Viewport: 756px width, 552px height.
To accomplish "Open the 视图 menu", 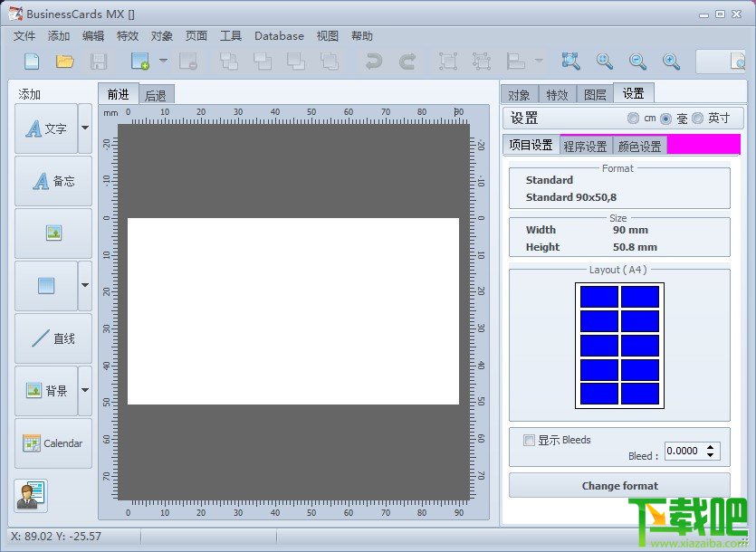I will coord(328,35).
